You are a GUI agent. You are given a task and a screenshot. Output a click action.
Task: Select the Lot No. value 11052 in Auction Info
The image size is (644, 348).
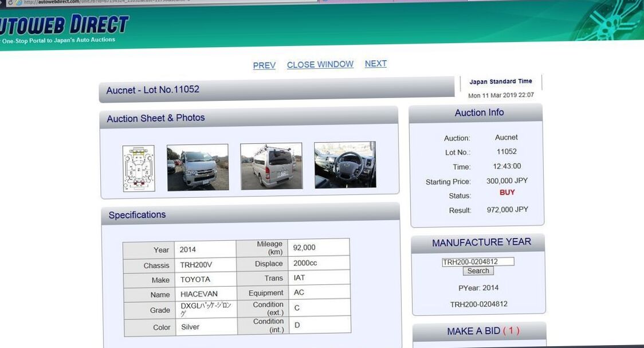[506, 151]
